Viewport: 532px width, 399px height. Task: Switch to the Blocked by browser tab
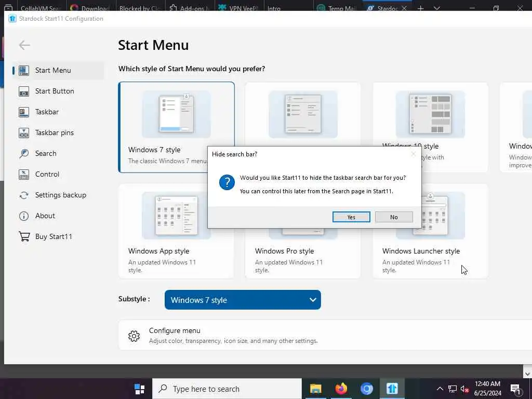[140, 8]
